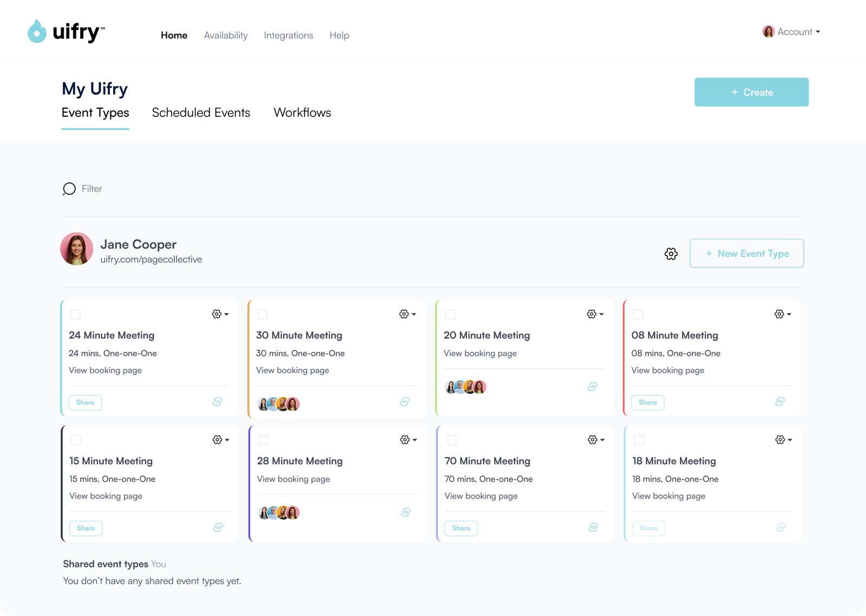The image size is (866, 616).
Task: Open settings dropdown on 70 Minute Meeting
Action: coord(596,440)
